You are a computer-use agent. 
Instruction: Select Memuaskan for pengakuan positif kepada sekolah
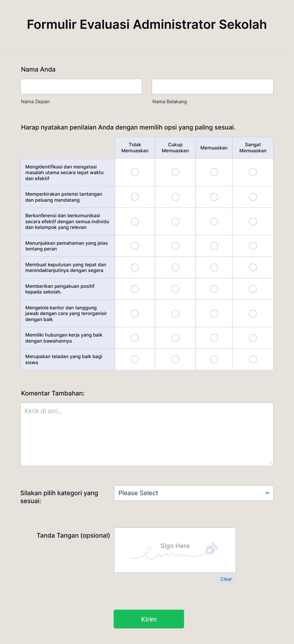(x=214, y=289)
